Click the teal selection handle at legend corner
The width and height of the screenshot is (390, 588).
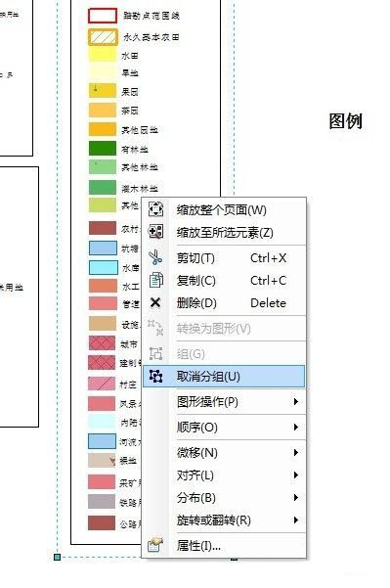[57, 557]
